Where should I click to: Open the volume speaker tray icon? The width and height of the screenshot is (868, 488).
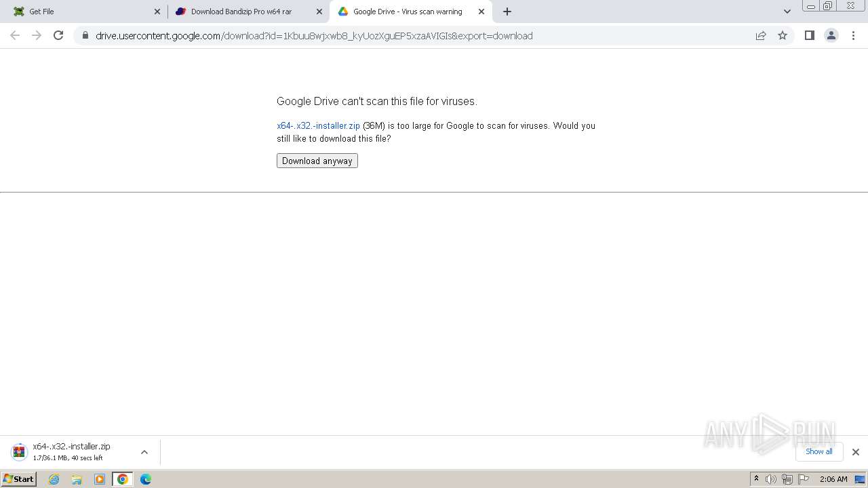771,479
